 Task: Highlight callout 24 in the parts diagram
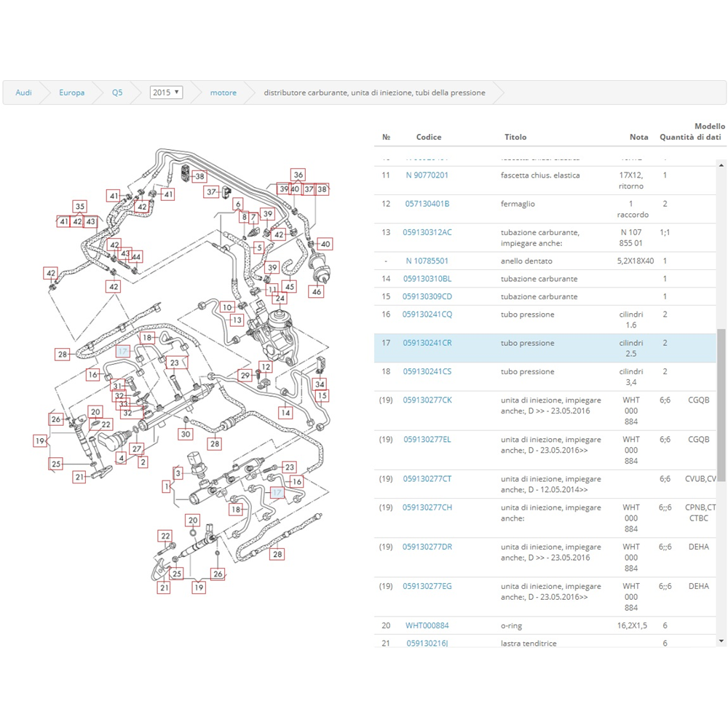point(280,298)
